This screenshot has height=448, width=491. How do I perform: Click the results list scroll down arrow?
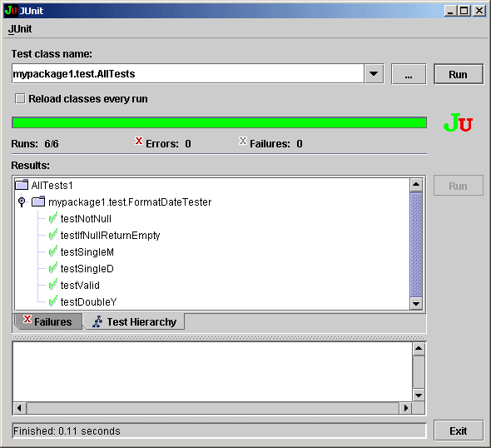point(416,303)
